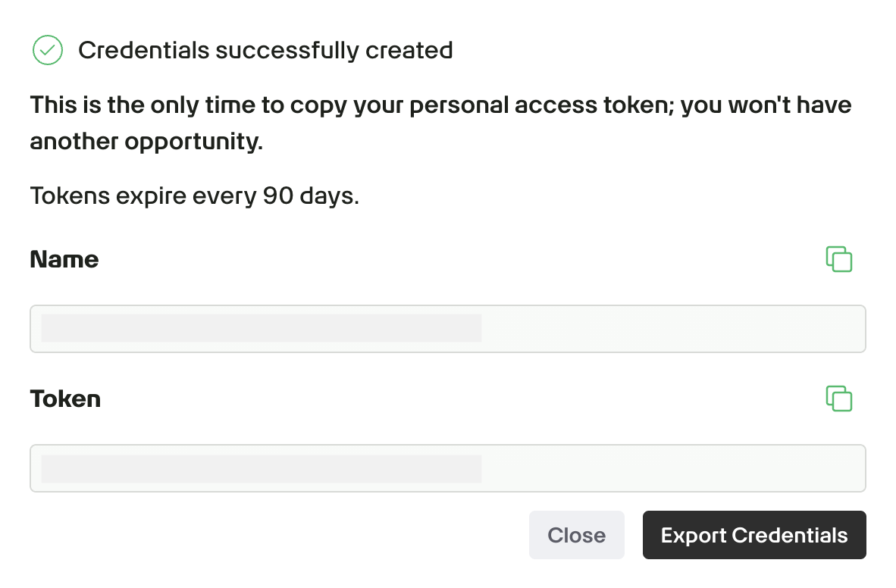Screen dimensions: 896x588
Task: Click the 'Credentials successfully created' heading
Action: coord(265,51)
